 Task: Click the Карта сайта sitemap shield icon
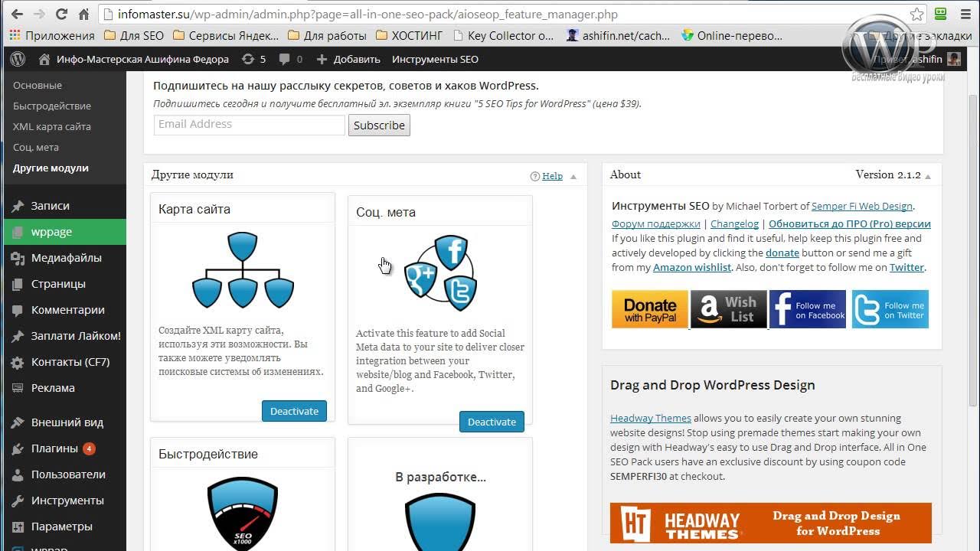243,270
